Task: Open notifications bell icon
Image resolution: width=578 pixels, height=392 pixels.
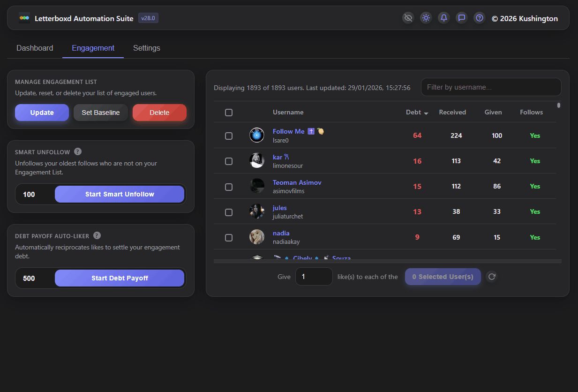Action: (444, 18)
